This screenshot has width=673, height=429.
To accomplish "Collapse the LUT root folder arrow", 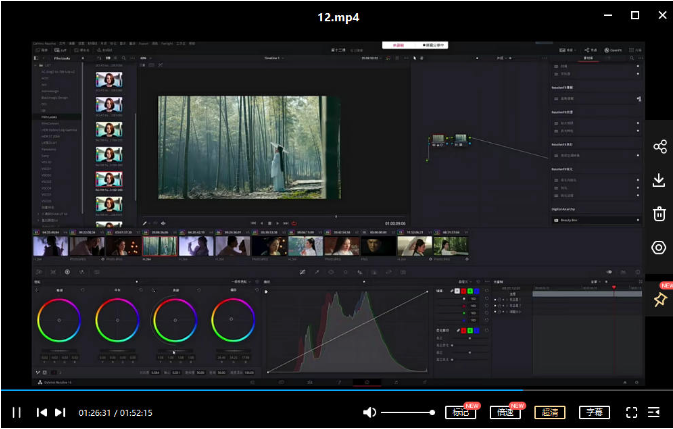I will point(36,66).
